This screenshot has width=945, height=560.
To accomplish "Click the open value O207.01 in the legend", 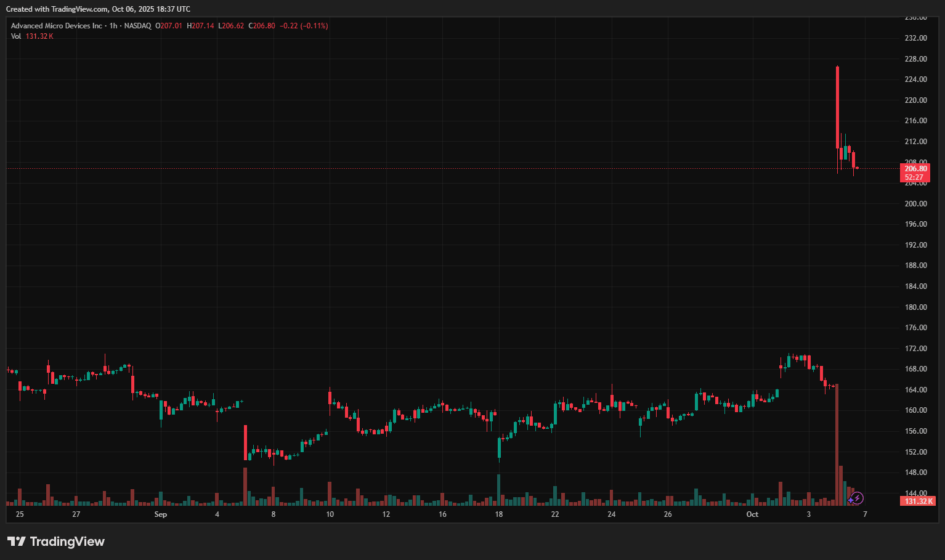I will click(169, 26).
